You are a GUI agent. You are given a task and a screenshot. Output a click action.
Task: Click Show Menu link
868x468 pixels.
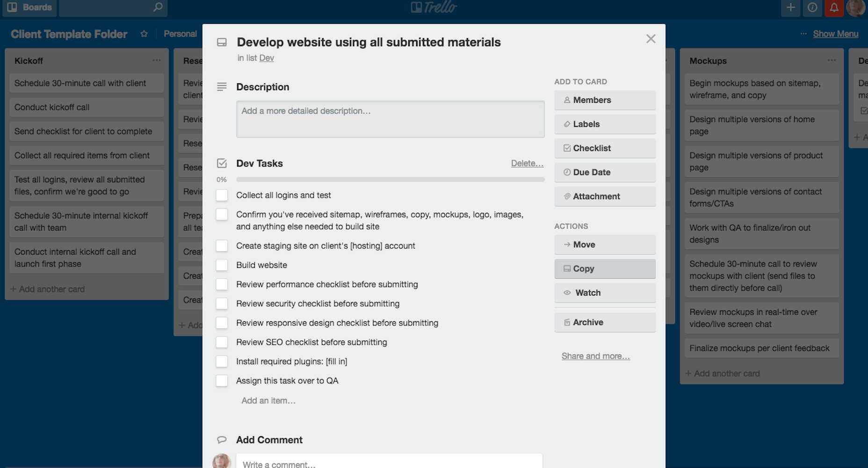pyautogui.click(x=835, y=34)
